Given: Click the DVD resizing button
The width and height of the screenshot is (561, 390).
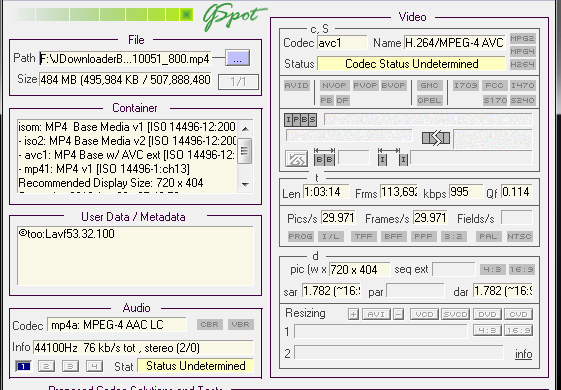Looking at the screenshot, I should [487, 315].
